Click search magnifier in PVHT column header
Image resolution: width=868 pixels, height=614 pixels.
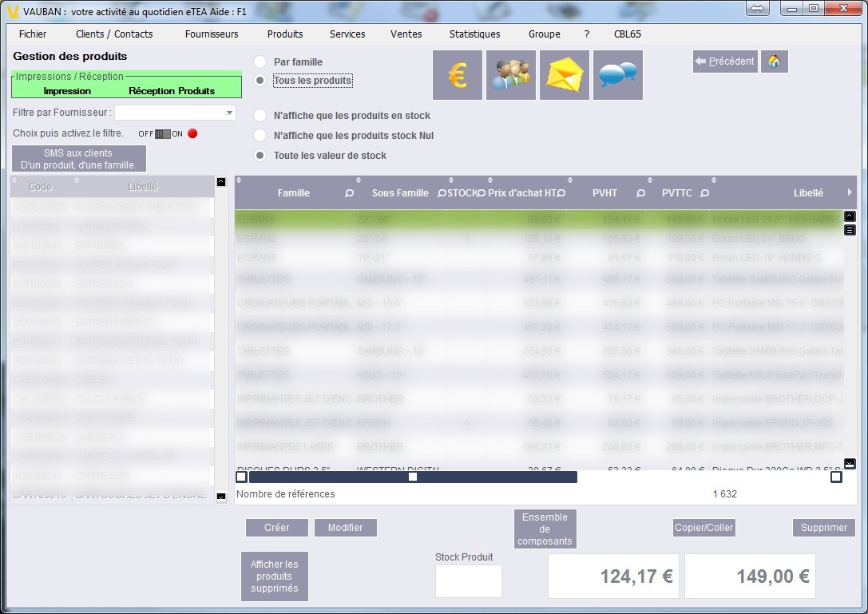(x=640, y=193)
